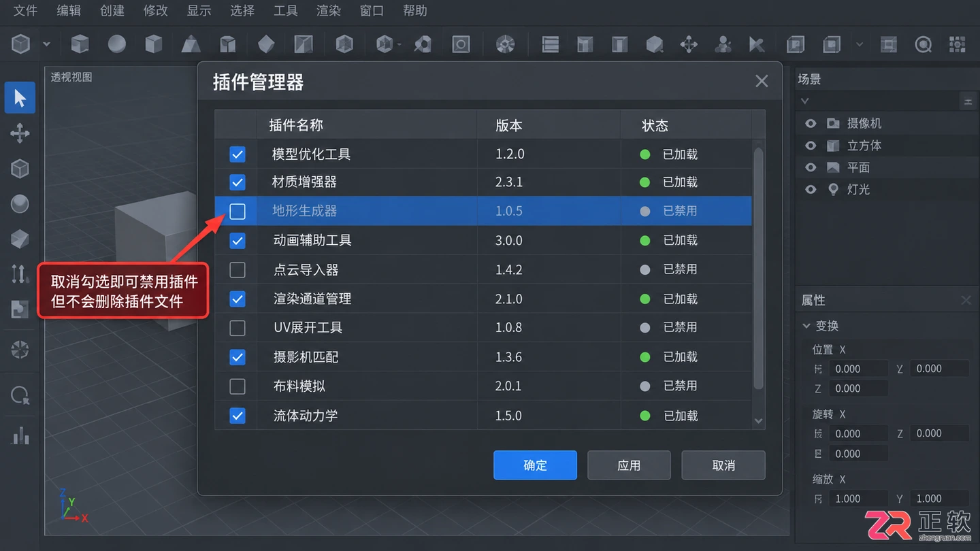Click the 确定 button
The height and width of the screenshot is (551, 980).
535,465
